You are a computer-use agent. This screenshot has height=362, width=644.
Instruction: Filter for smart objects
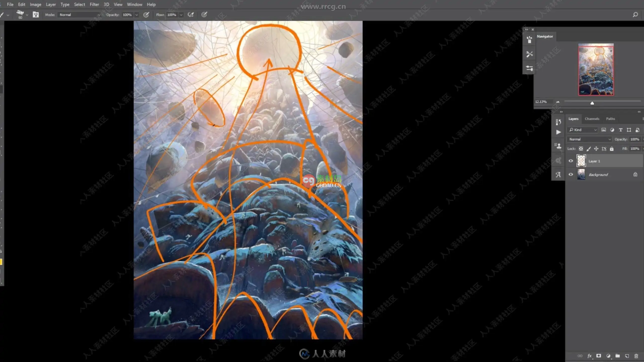click(x=637, y=130)
